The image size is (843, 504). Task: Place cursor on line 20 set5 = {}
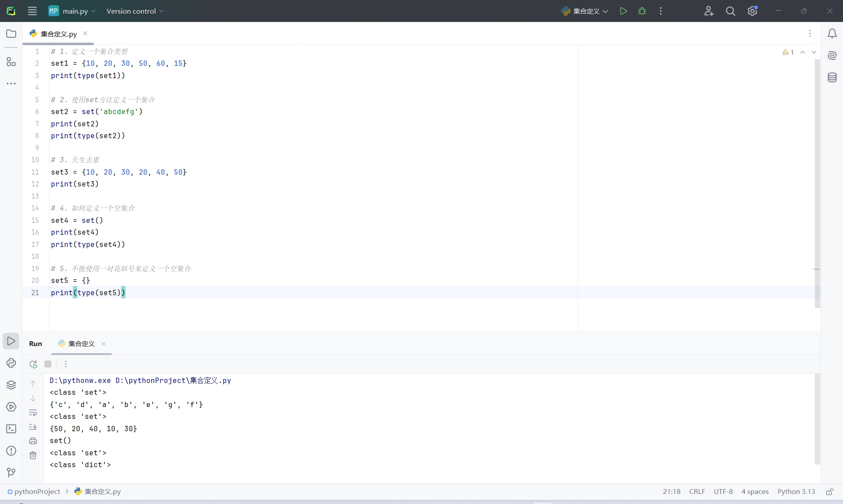(x=70, y=280)
